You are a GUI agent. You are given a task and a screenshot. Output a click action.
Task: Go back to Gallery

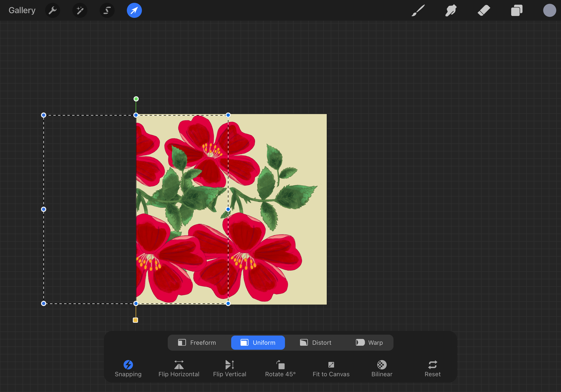click(x=22, y=11)
